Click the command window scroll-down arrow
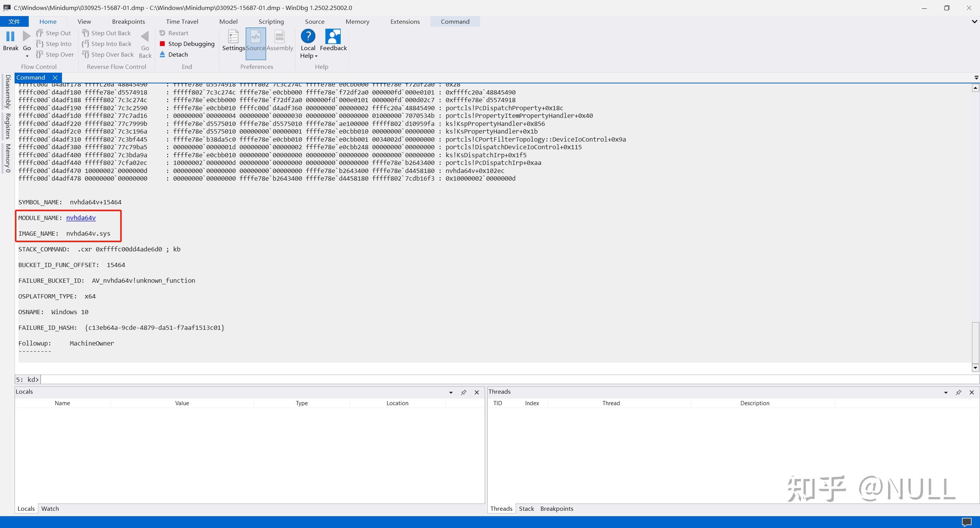The height and width of the screenshot is (528, 980). coord(975,368)
